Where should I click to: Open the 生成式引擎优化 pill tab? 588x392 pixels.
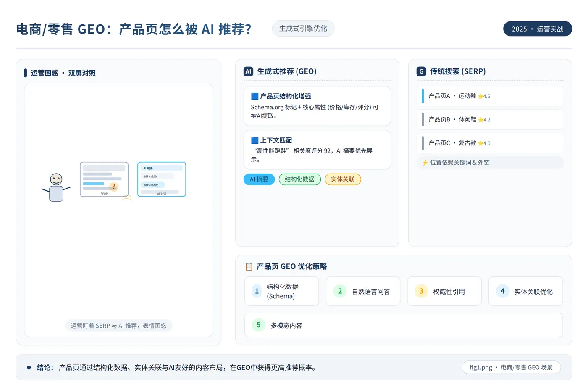pos(303,29)
